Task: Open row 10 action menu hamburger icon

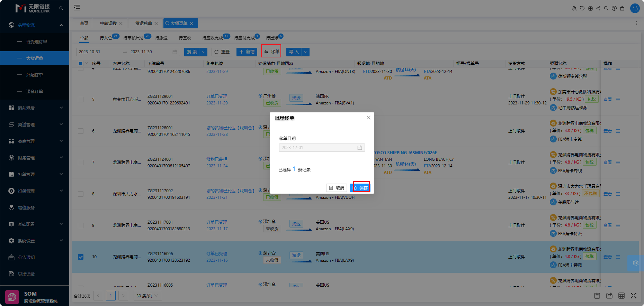Action: point(618,257)
